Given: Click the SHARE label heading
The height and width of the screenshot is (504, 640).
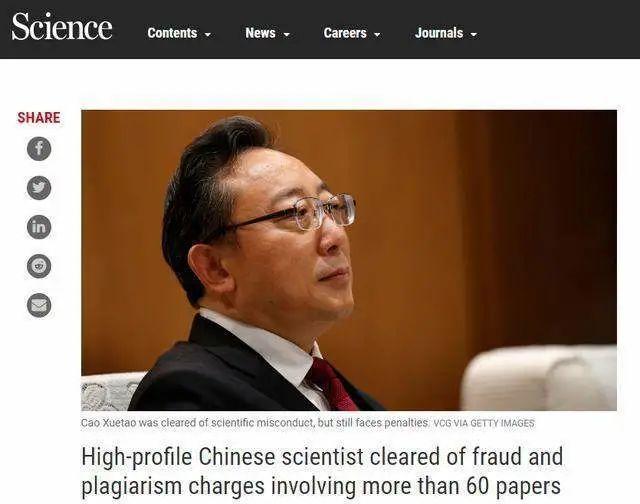Looking at the screenshot, I should tap(39, 118).
